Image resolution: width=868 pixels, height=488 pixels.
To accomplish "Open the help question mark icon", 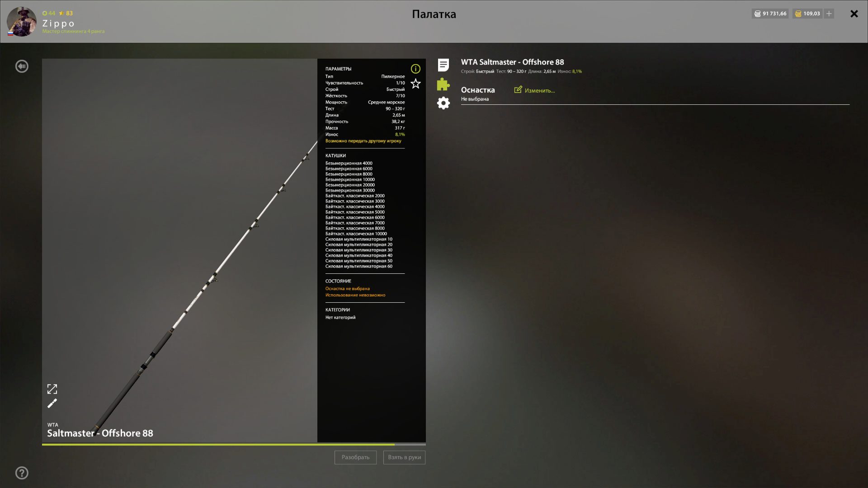I will point(22,473).
